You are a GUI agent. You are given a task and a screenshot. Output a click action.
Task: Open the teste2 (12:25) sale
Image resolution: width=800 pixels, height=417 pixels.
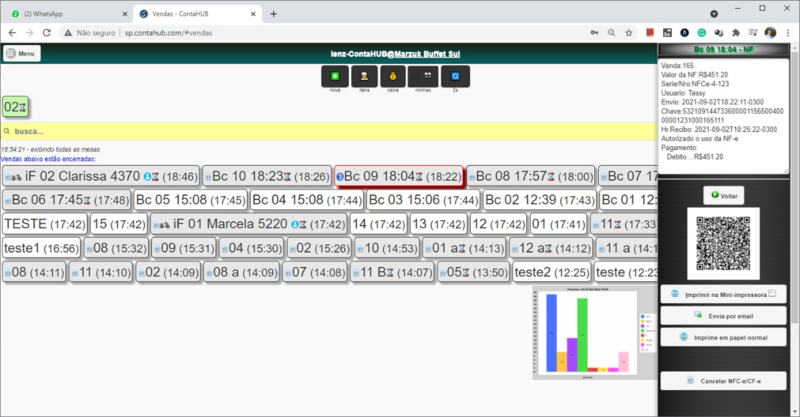(552, 272)
